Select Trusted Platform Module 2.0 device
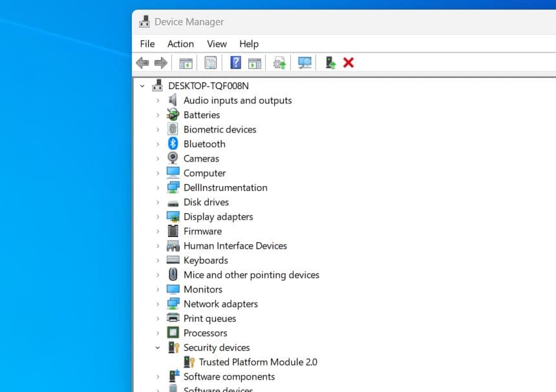 [257, 362]
